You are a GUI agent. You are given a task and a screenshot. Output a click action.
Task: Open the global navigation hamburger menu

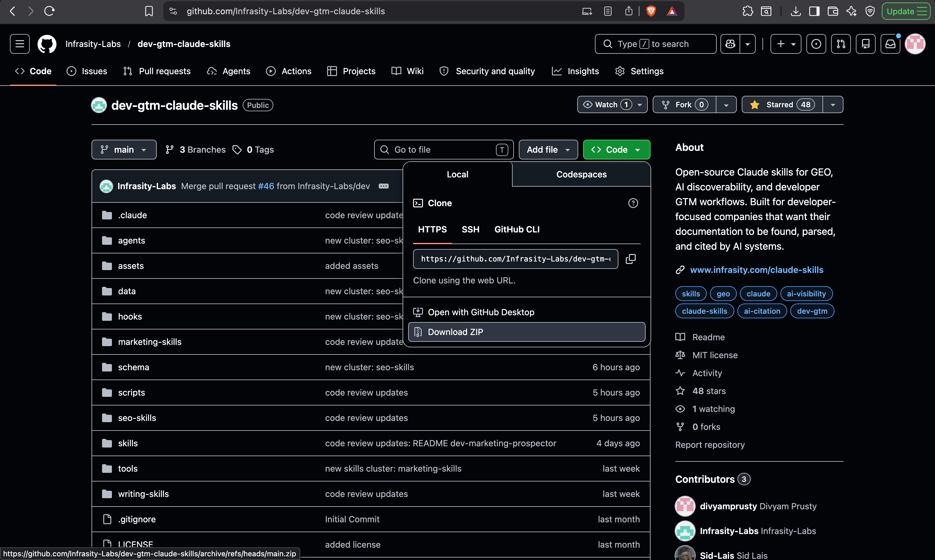pyautogui.click(x=19, y=44)
